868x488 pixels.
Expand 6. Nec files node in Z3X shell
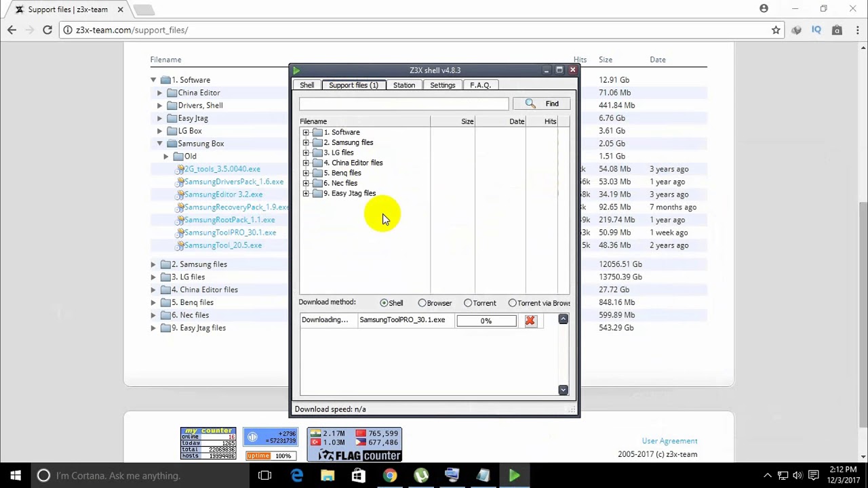coord(306,183)
